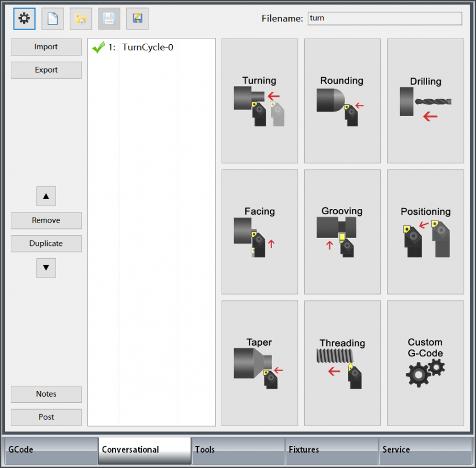
Task: Click the settings gear icon
Action: coord(24,19)
